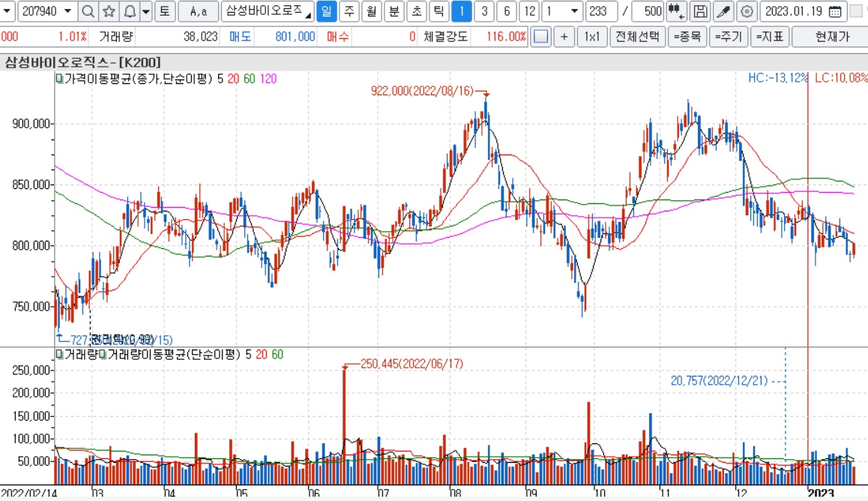Click the volume low label 20,757(2022/12/21)
The image size is (868, 501).
719,381
